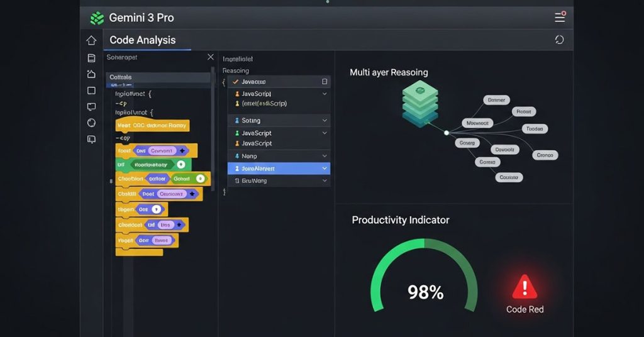Click the 98% value in the gauge
Screen dimensions: 644x337
tap(426, 292)
